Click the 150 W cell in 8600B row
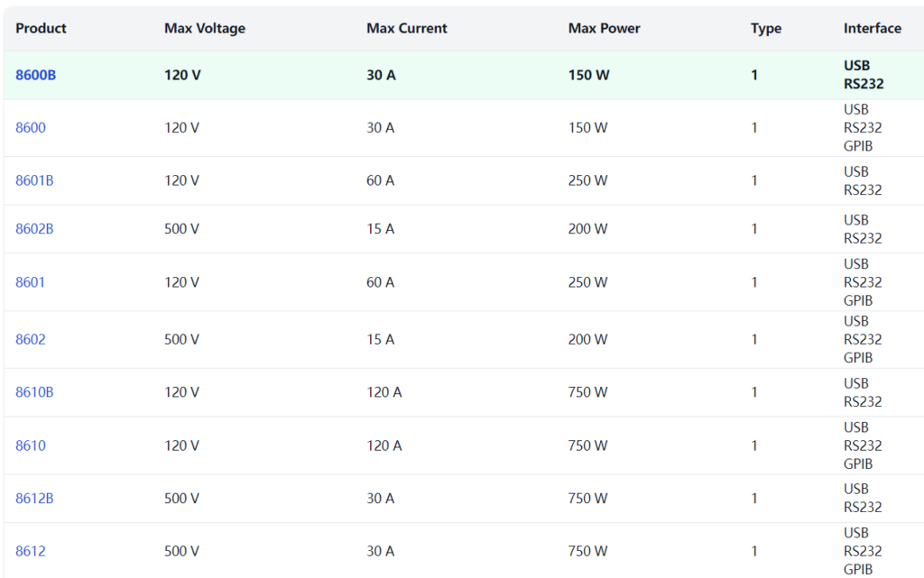The height and width of the screenshot is (578, 924). [588, 75]
